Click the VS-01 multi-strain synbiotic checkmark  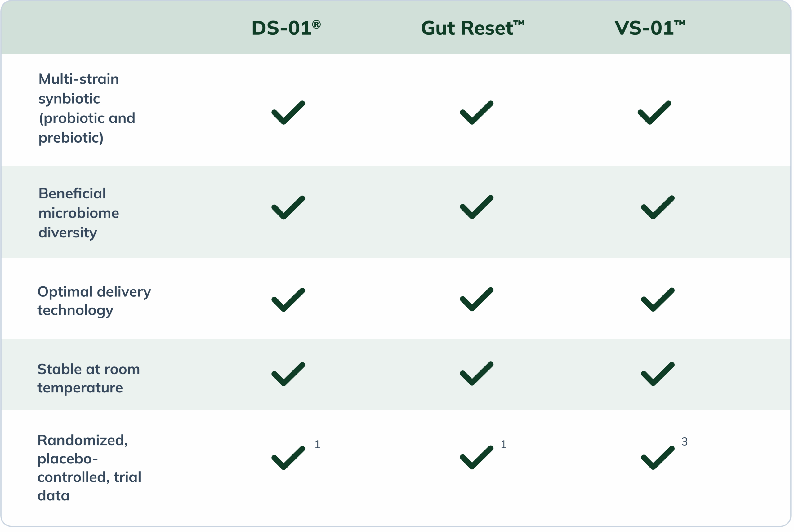654,113
